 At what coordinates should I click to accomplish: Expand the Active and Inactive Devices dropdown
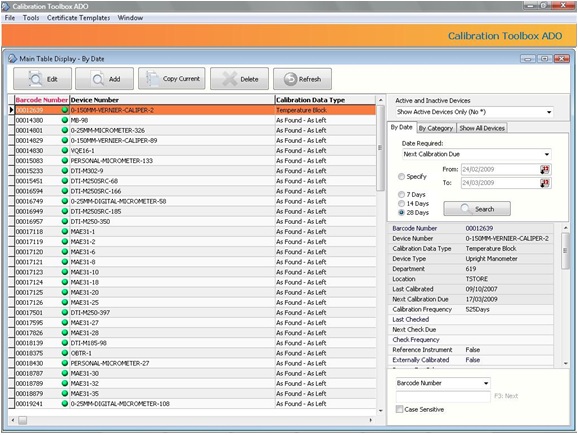(549, 112)
